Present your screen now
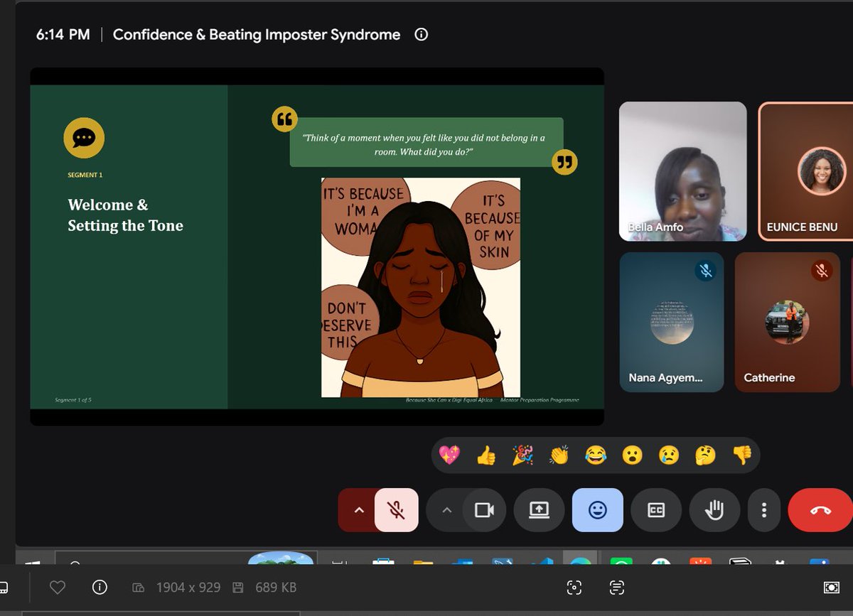The image size is (853, 616). pyautogui.click(x=539, y=510)
